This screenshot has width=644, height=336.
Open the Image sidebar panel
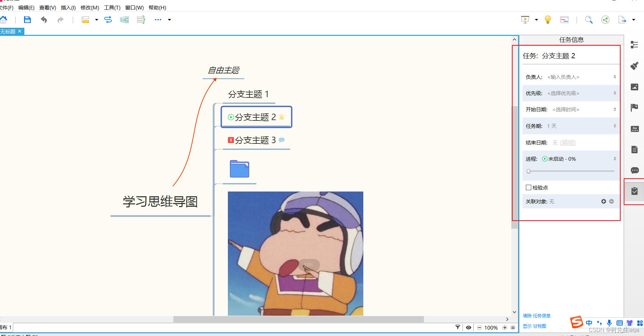pyautogui.click(x=635, y=87)
